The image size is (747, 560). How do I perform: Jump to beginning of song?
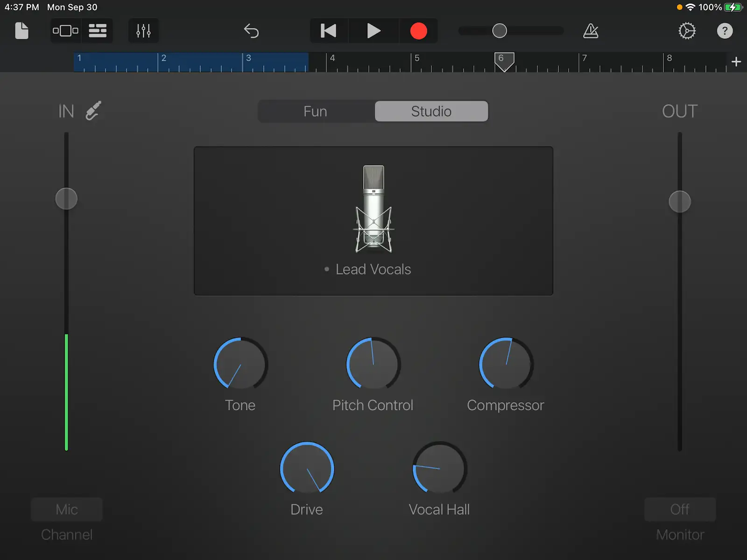pyautogui.click(x=329, y=31)
